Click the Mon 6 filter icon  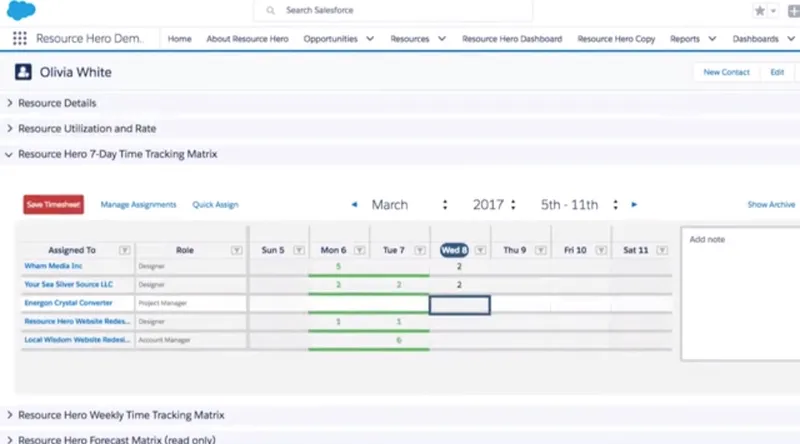coord(360,250)
